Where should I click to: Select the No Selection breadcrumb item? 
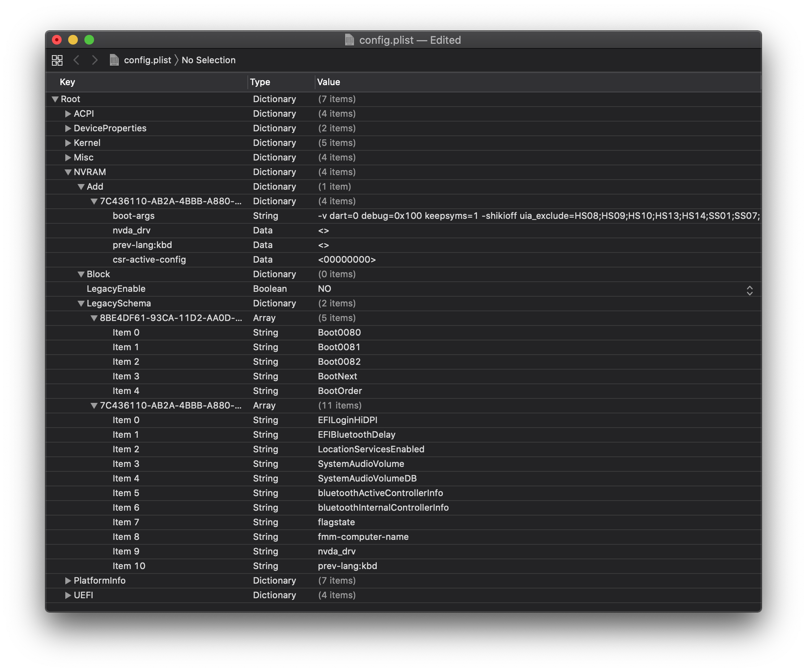(208, 60)
